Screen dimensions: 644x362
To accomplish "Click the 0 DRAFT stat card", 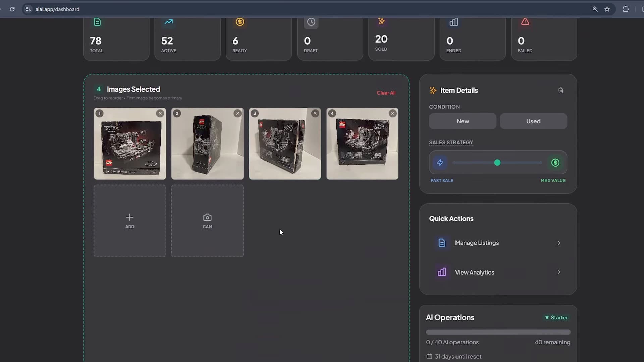I will 330,39.
